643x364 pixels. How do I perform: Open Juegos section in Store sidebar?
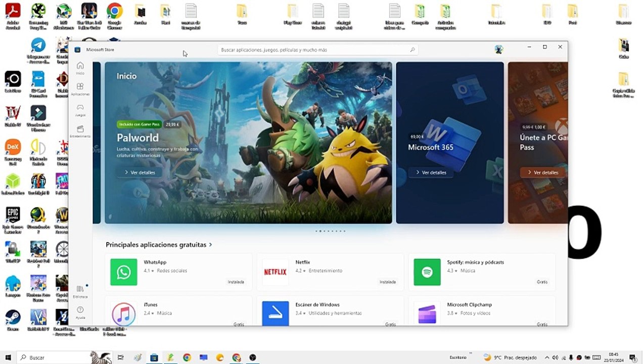pyautogui.click(x=80, y=110)
